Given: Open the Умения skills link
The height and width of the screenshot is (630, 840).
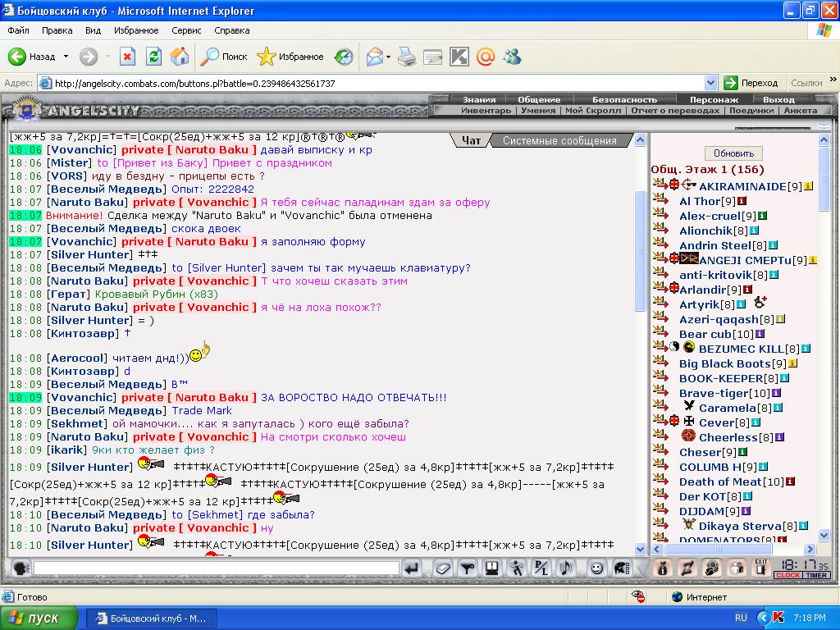Looking at the screenshot, I should point(538,111).
